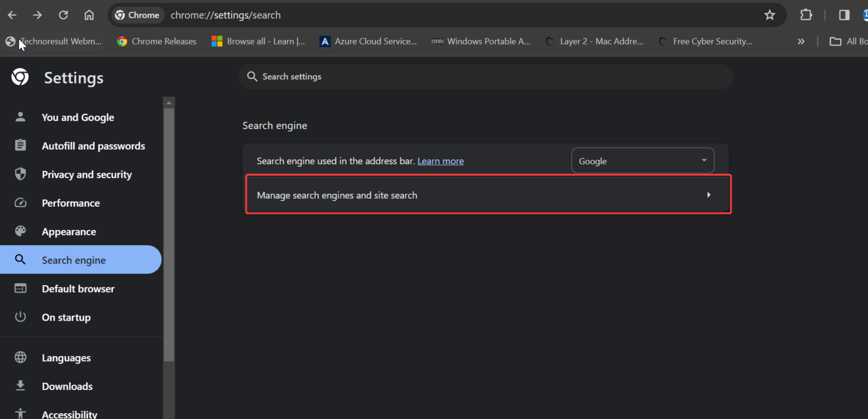Select Default browser in the sidebar

coord(78,289)
